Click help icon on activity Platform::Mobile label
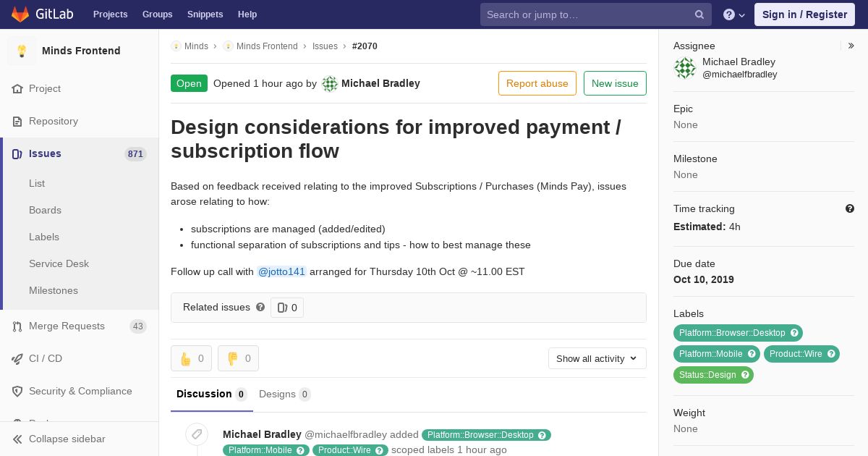This screenshot has height=456, width=868. pos(301,450)
